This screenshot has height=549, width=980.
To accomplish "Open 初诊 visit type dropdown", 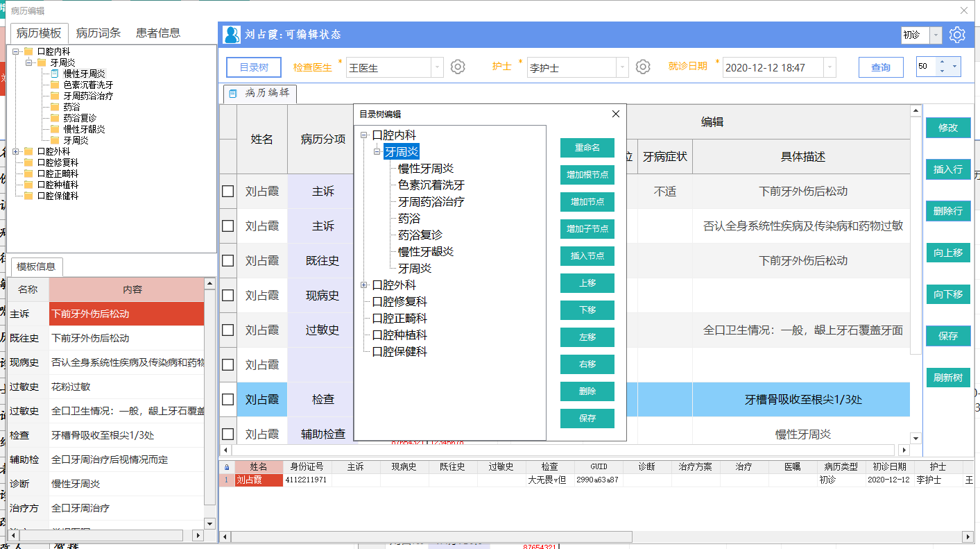I will pyautogui.click(x=936, y=35).
